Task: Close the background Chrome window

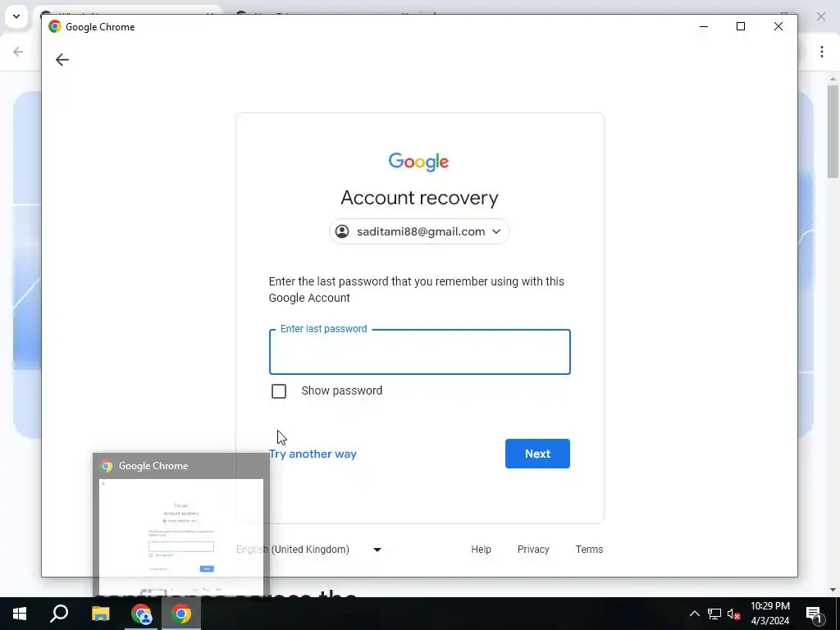Action: (x=820, y=16)
